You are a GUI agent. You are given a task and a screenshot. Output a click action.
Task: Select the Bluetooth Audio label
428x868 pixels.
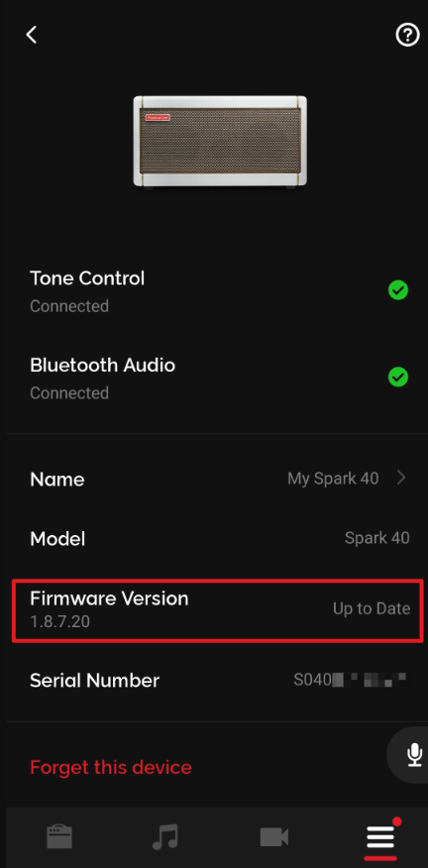(x=102, y=365)
